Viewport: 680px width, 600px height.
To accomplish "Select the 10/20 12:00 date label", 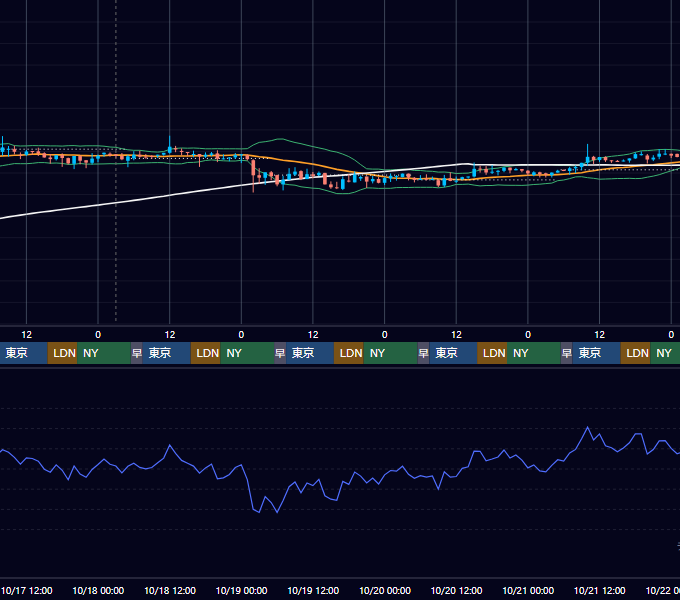I will click(456, 590).
